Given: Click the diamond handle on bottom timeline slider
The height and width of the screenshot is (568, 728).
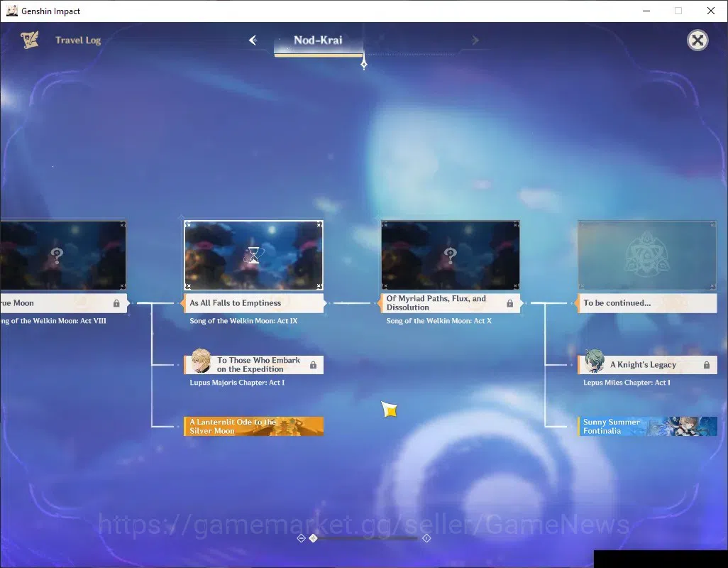Looking at the screenshot, I should point(314,538).
